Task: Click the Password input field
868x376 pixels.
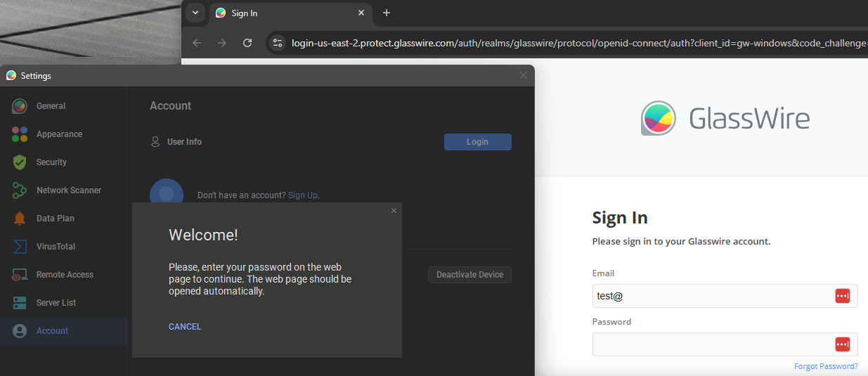Action: (710, 344)
